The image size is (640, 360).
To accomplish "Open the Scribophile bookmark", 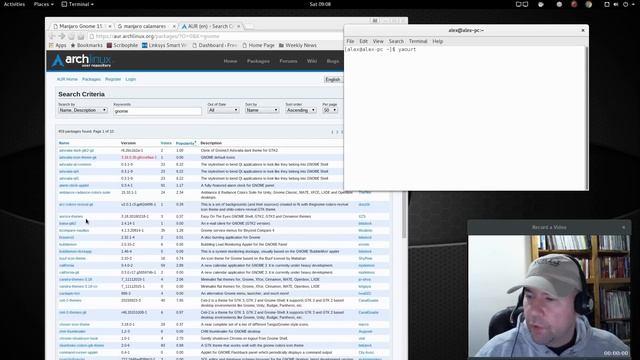I will (122, 45).
